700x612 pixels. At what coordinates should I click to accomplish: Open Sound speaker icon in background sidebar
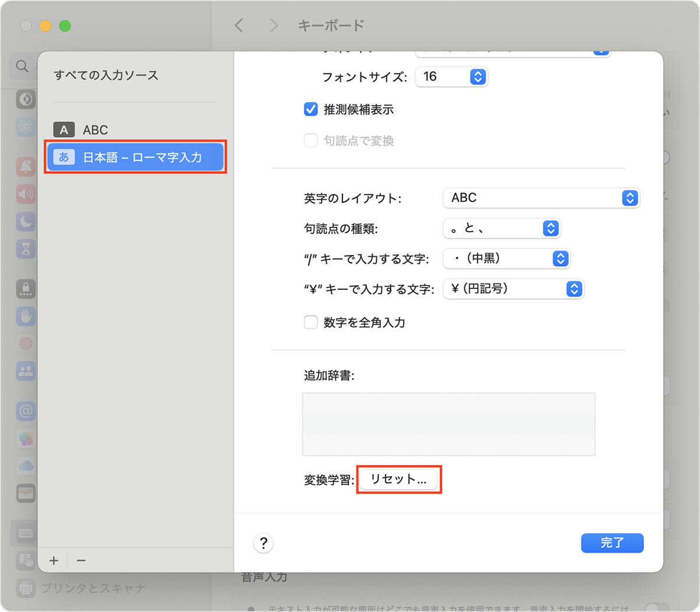(26, 194)
